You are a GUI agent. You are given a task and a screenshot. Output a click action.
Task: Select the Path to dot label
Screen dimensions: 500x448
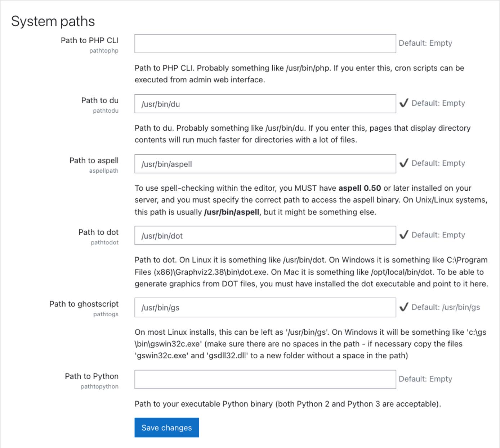click(x=99, y=232)
